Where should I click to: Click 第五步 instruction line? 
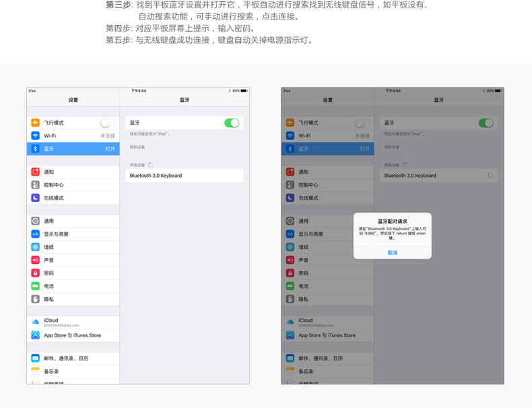(209, 40)
